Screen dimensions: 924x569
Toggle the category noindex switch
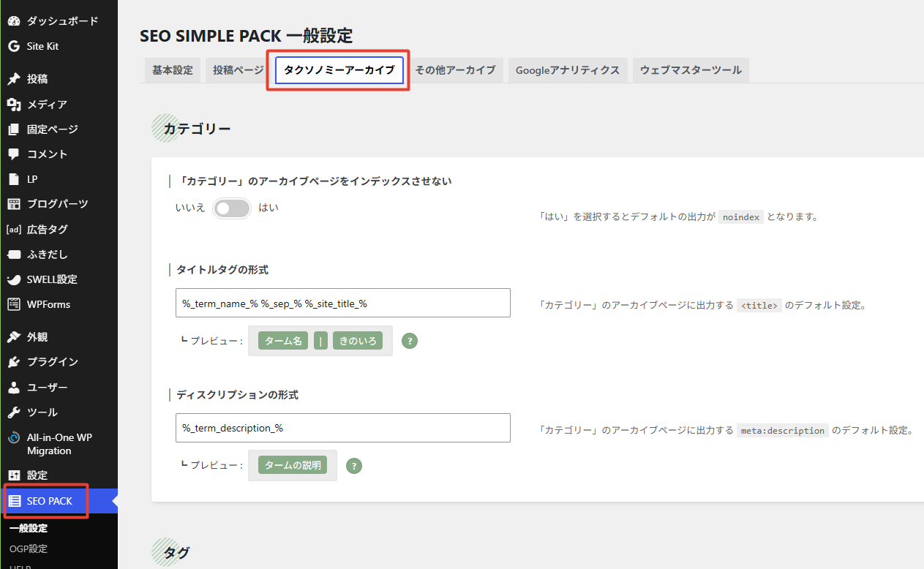click(x=232, y=208)
